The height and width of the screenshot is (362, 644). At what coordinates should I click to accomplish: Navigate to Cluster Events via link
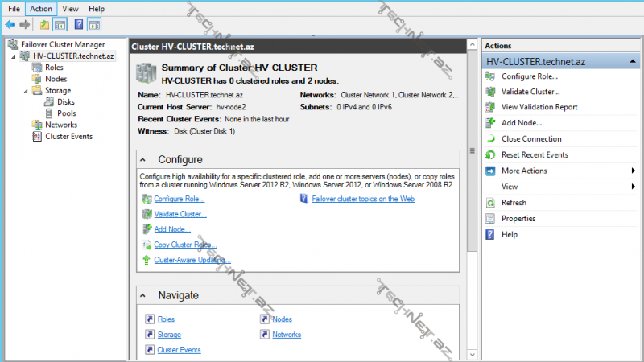[x=179, y=350]
